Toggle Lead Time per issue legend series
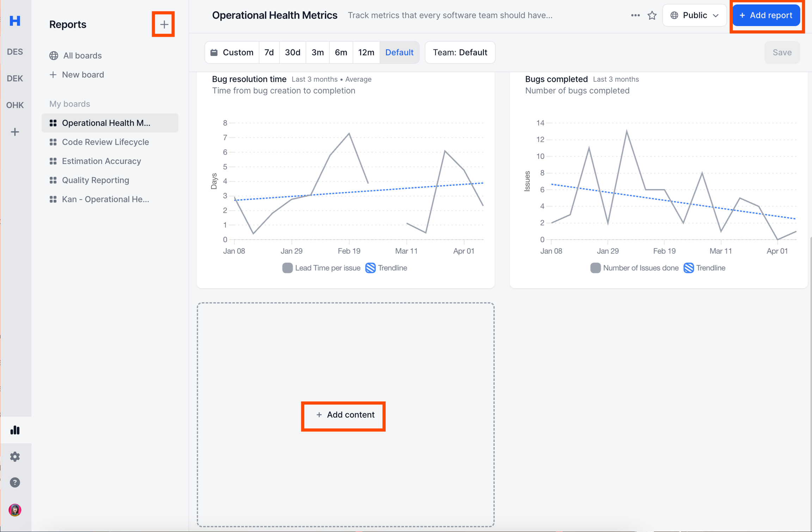 tap(321, 268)
